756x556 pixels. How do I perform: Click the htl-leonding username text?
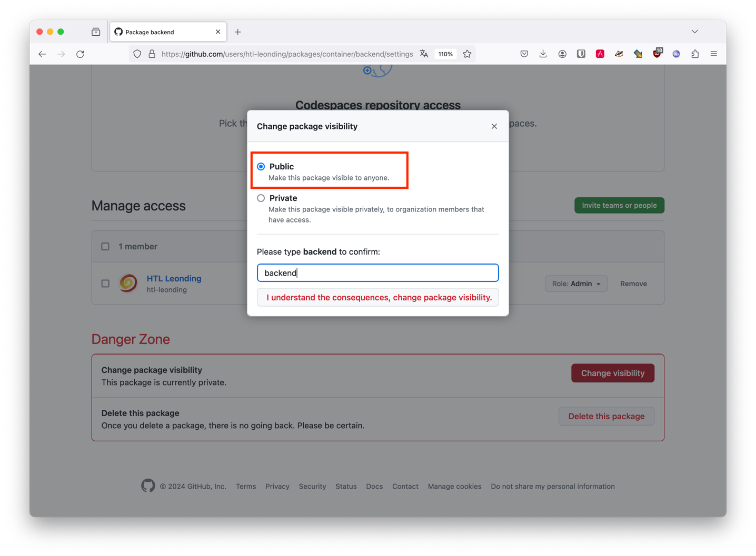tap(166, 290)
